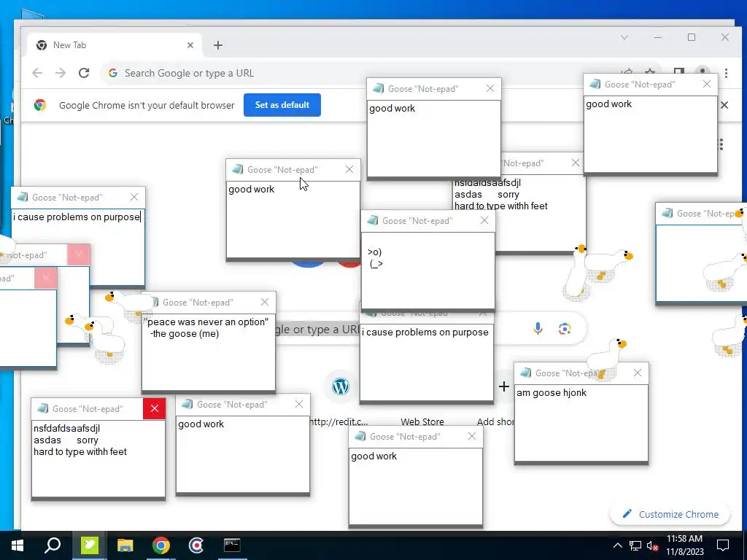Select the New Tab browser tab
The width and height of the screenshot is (747, 560).
[115, 45]
